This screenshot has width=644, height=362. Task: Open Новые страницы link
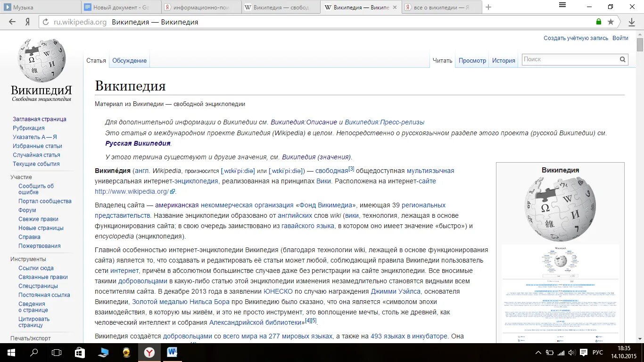pos(41,228)
